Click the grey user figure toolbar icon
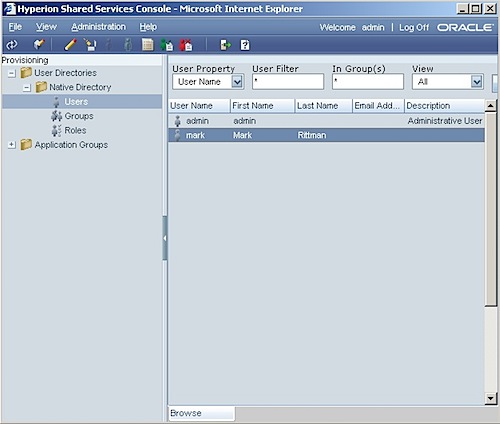The height and width of the screenshot is (424, 500). (x=128, y=45)
